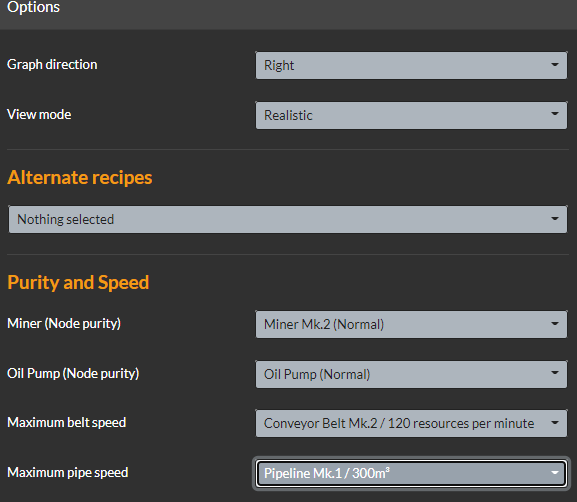Click the Alternate recipes heading
Image resolution: width=577 pixels, height=502 pixels.
(x=79, y=178)
